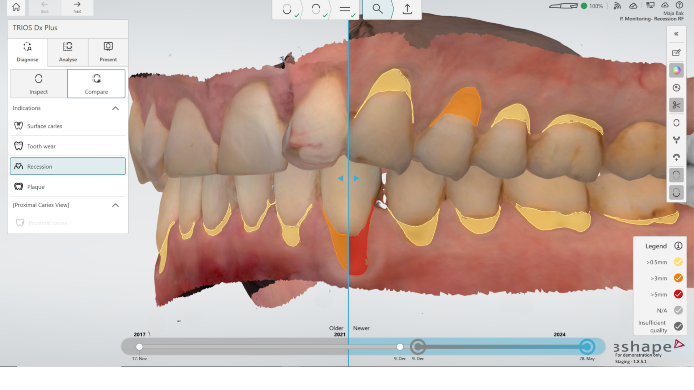The height and width of the screenshot is (390, 694).
Task: Open the first scan workflow step
Action: point(287,9)
